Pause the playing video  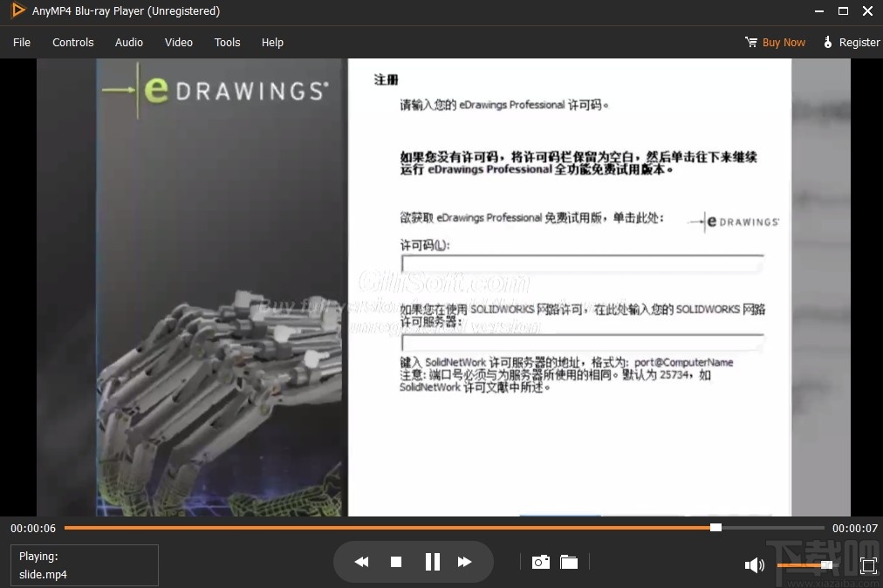[432, 561]
